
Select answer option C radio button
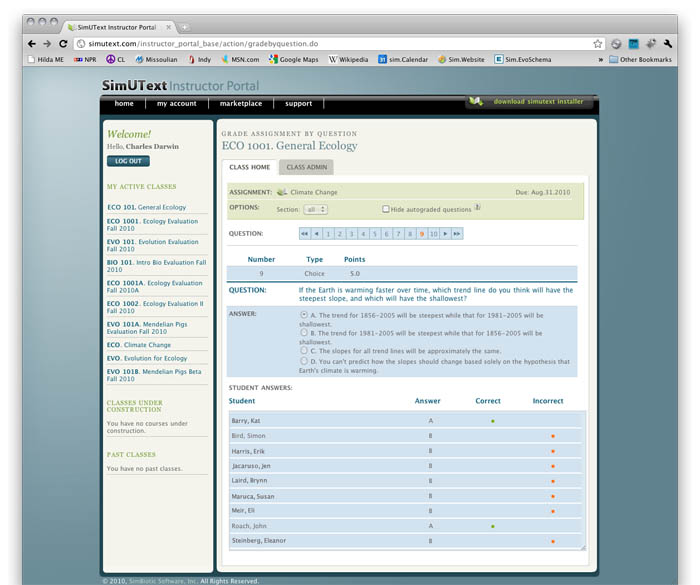tap(304, 351)
